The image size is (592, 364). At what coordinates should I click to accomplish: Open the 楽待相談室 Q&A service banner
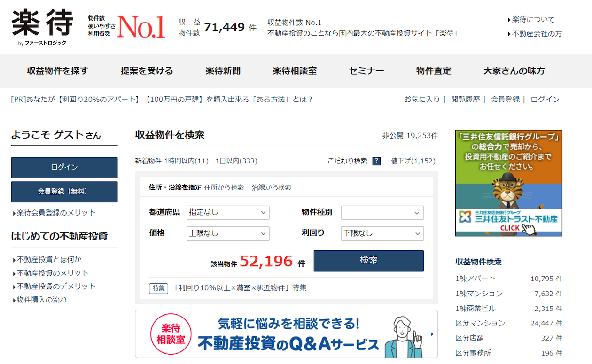click(x=286, y=334)
